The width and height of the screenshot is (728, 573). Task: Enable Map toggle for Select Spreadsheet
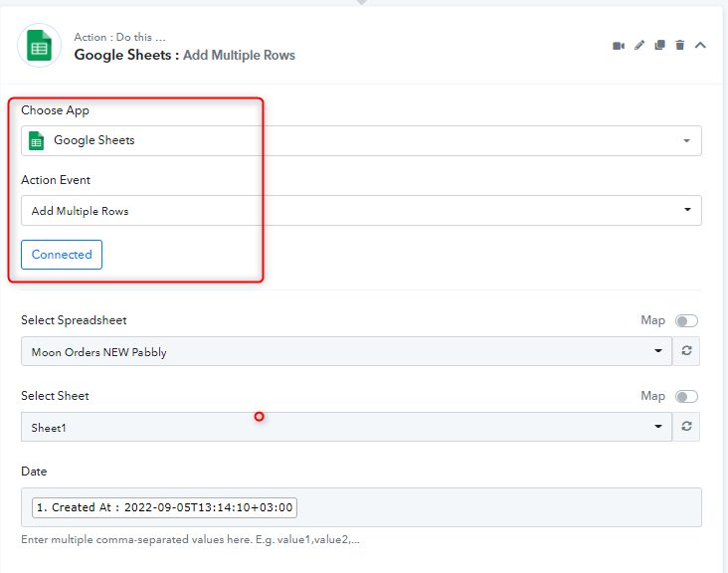coord(686,321)
